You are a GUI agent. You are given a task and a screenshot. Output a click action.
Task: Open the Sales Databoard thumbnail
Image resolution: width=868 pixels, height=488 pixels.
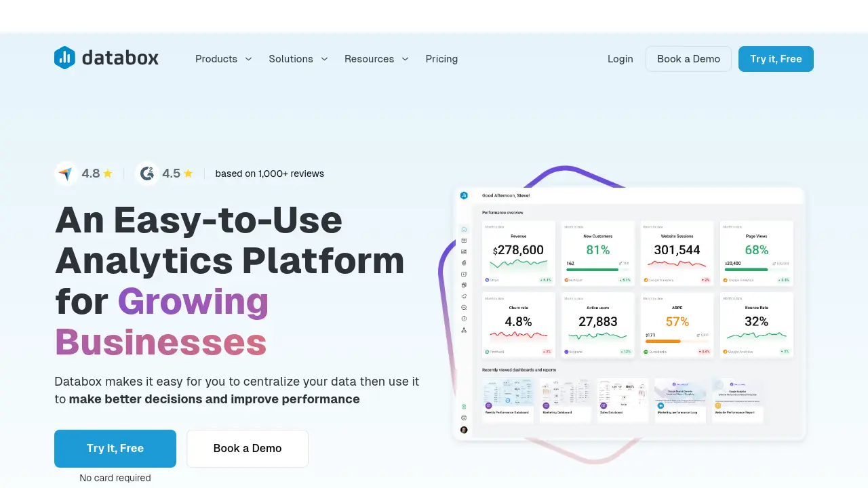(623, 401)
